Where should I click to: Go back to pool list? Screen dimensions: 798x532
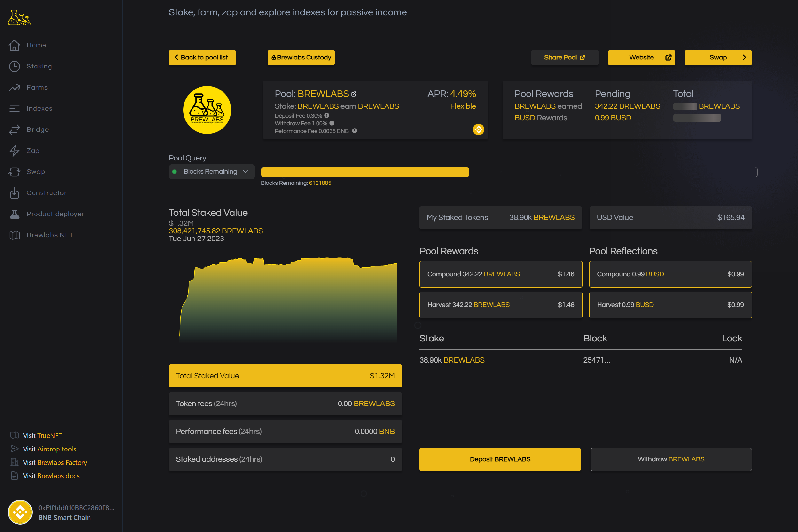(202, 57)
